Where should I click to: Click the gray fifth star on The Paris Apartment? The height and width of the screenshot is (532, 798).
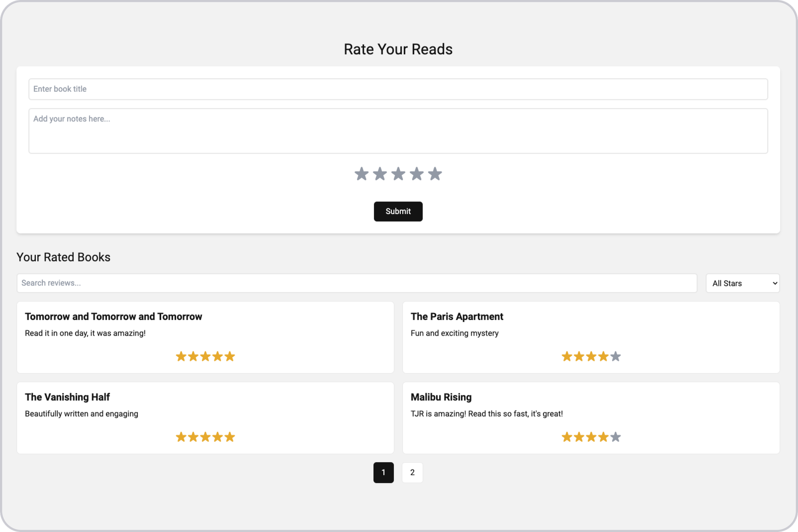[x=616, y=356]
